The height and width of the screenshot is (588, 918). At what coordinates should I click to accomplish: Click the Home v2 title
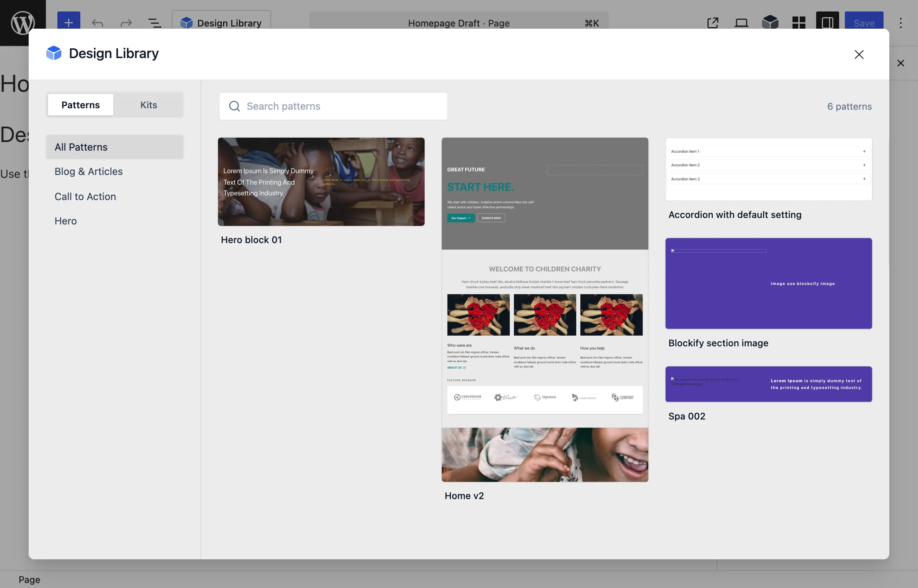[x=464, y=495]
